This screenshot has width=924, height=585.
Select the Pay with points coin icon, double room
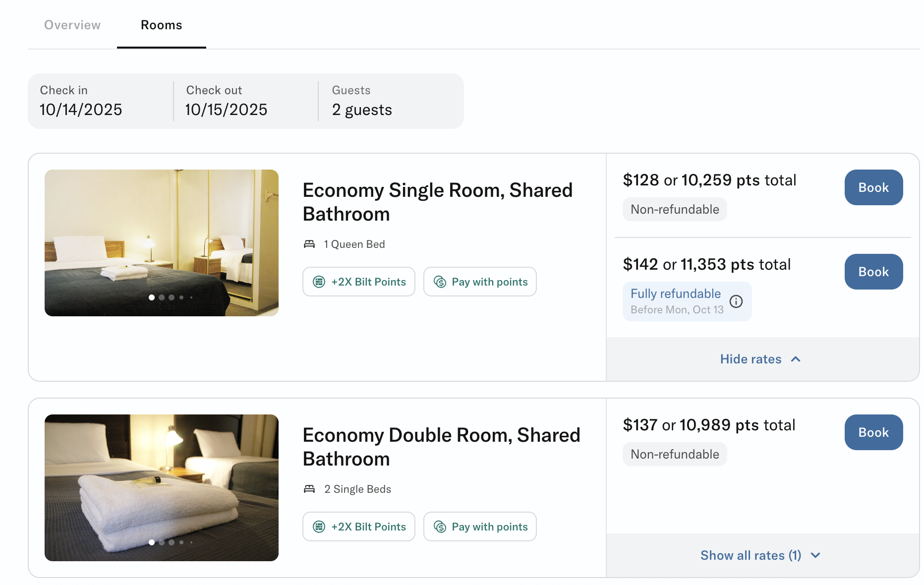point(440,526)
